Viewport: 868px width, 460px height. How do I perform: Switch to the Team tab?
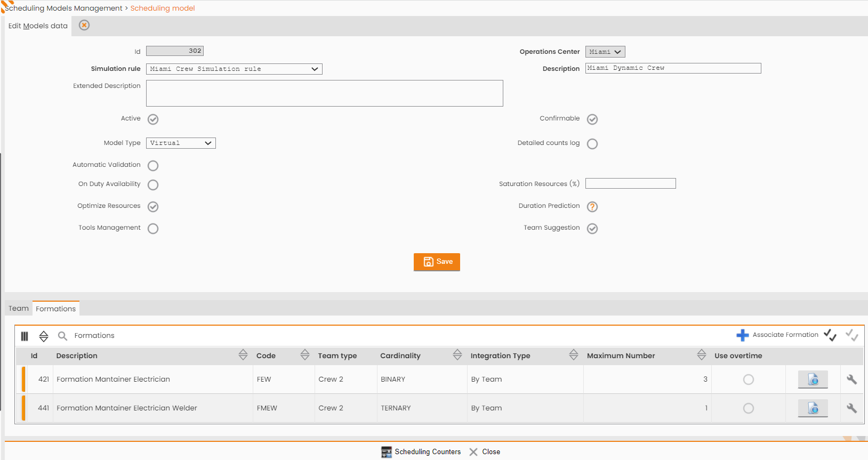click(x=19, y=308)
